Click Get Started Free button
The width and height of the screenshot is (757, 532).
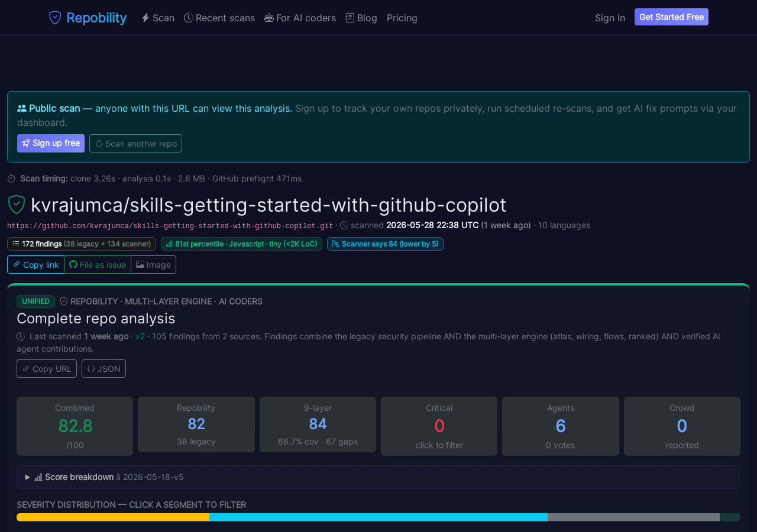[x=671, y=17]
